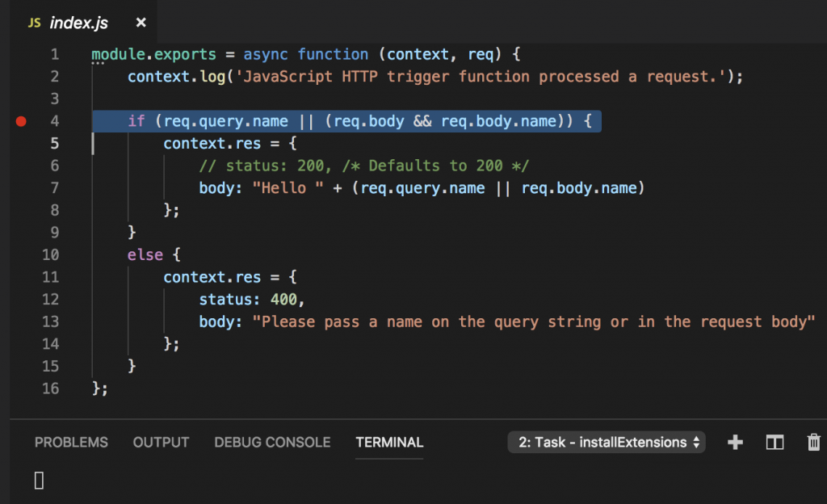Screen dimensions: 827x504
Task: Toggle a breakpoint in the gutter of line 2
Action: point(21,76)
